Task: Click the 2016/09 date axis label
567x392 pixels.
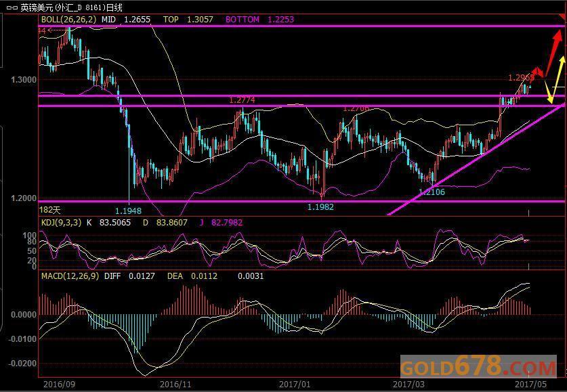Action: tap(59, 384)
